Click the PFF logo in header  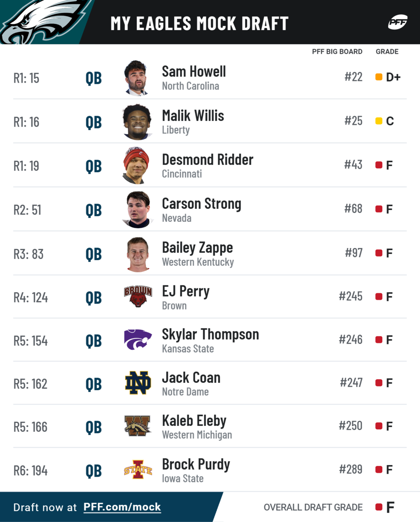[397, 22]
